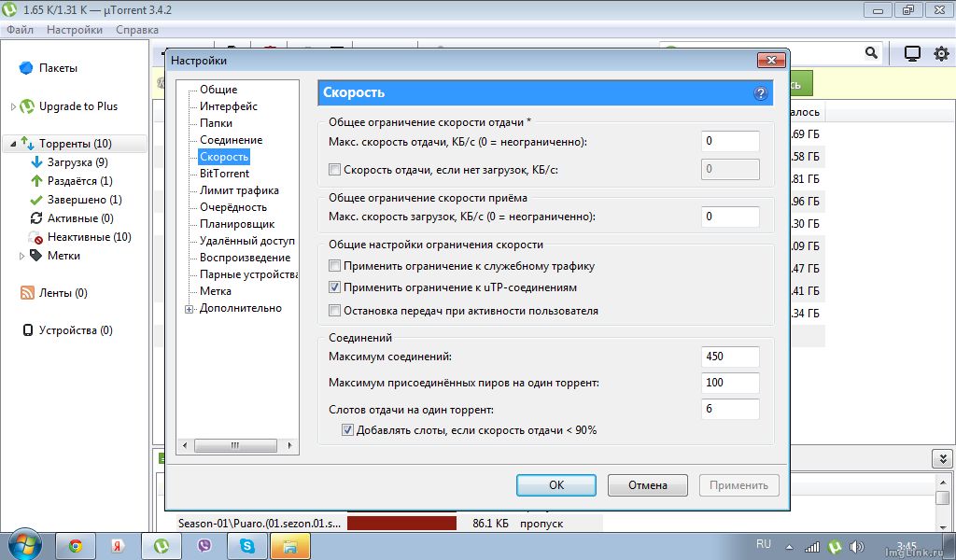This screenshot has height=560, width=956.
Task: Select Метка in the settings tree
Action: [216, 291]
